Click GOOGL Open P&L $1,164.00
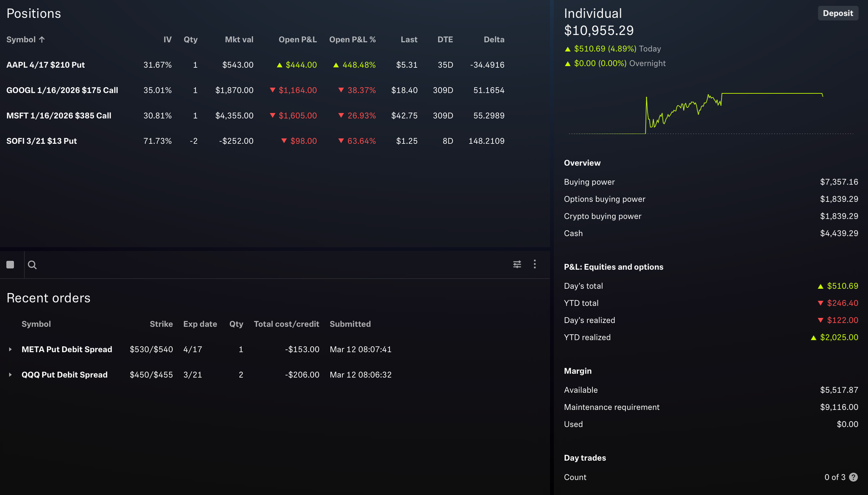 tap(298, 90)
